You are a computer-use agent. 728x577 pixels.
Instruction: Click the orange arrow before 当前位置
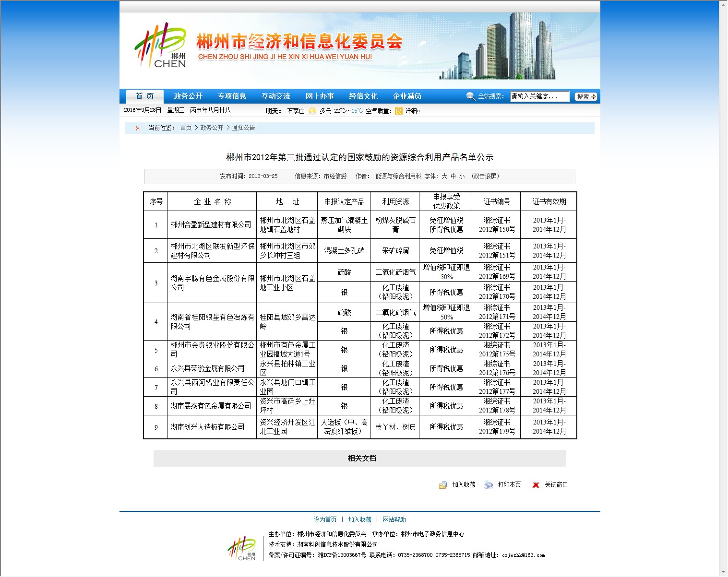click(137, 128)
